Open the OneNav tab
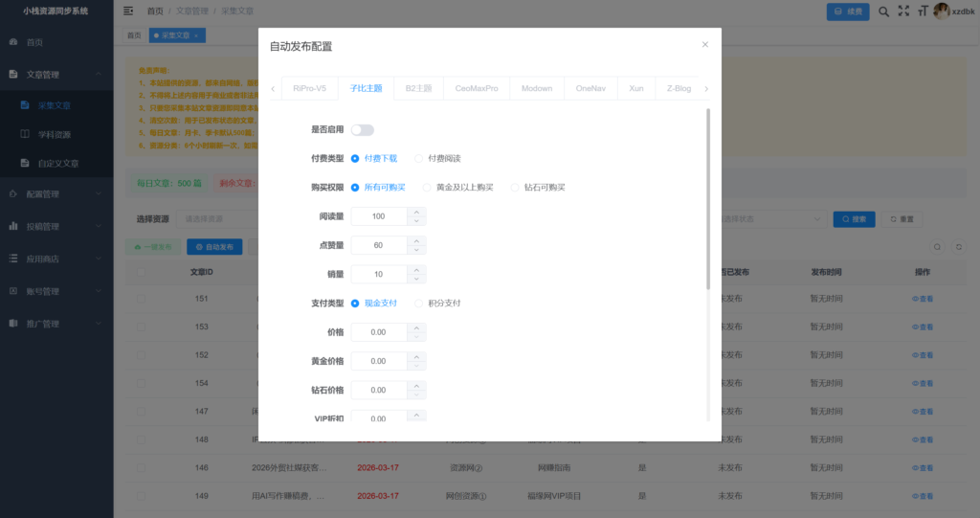980x518 pixels. coord(590,88)
